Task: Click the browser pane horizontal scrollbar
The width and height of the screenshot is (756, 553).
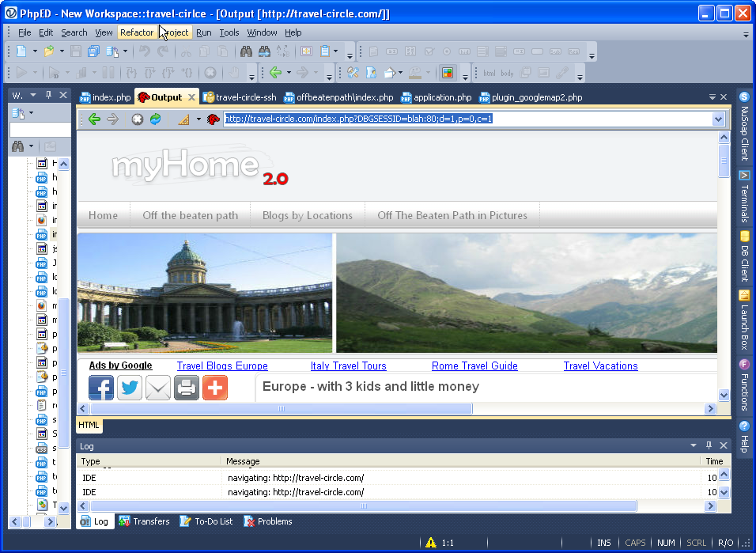Action: click(x=281, y=409)
